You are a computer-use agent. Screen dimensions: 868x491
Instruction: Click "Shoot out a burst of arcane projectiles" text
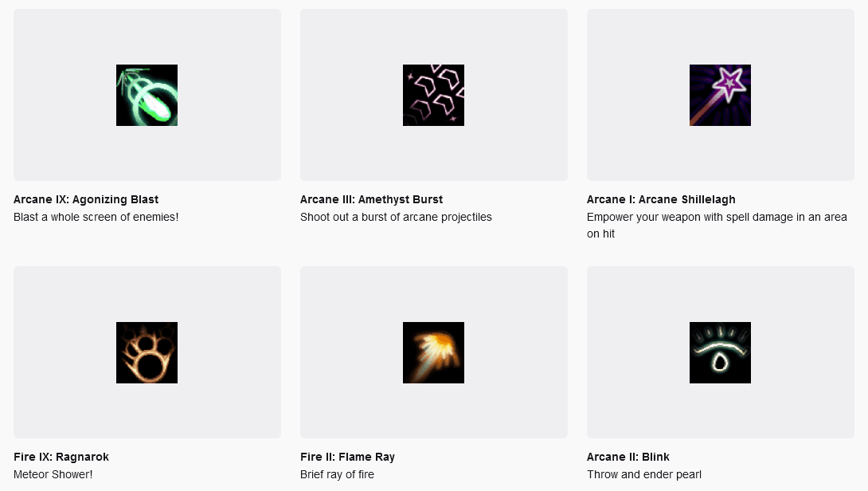[396, 217]
